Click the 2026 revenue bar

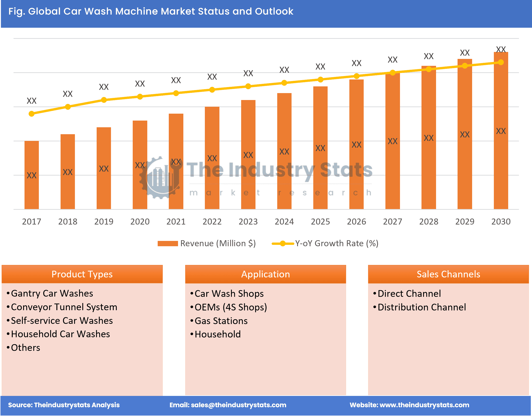357,144
